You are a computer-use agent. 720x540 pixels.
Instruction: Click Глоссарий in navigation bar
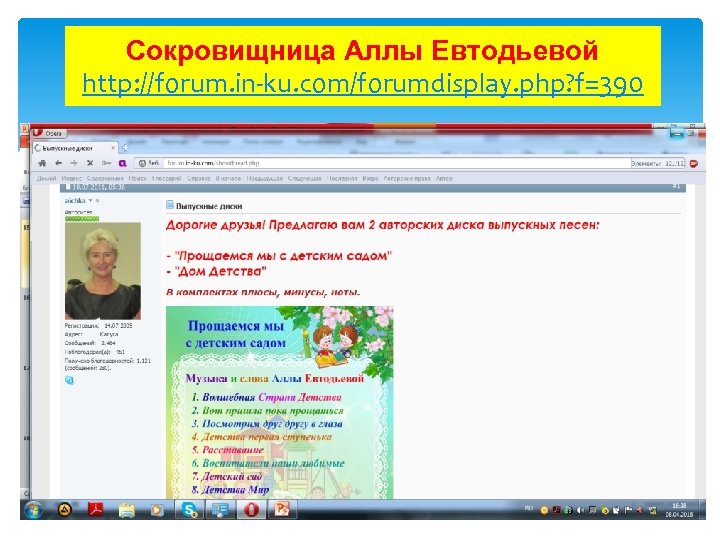coord(167,178)
